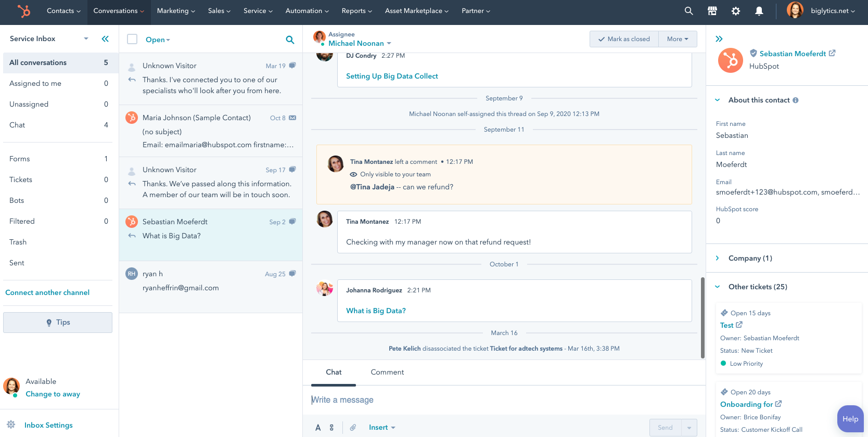Viewport: 868px width, 437px height.
Task: Open the Open status filter dropdown
Action: coord(158,40)
